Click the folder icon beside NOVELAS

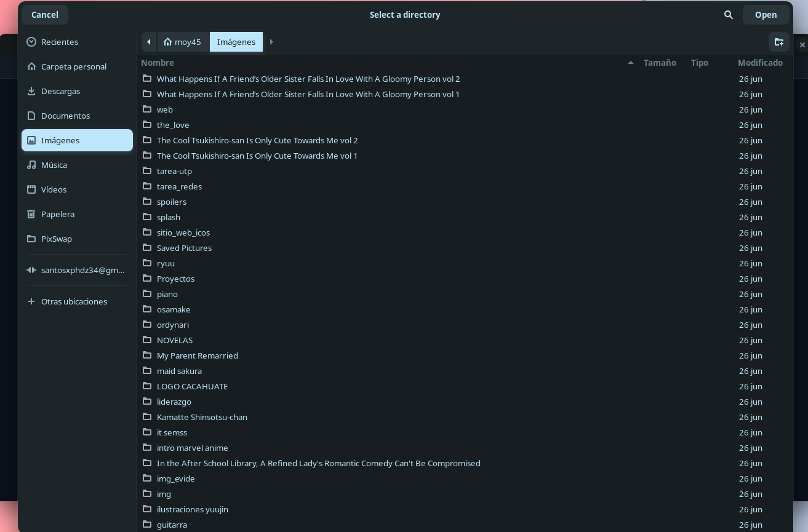(x=147, y=340)
